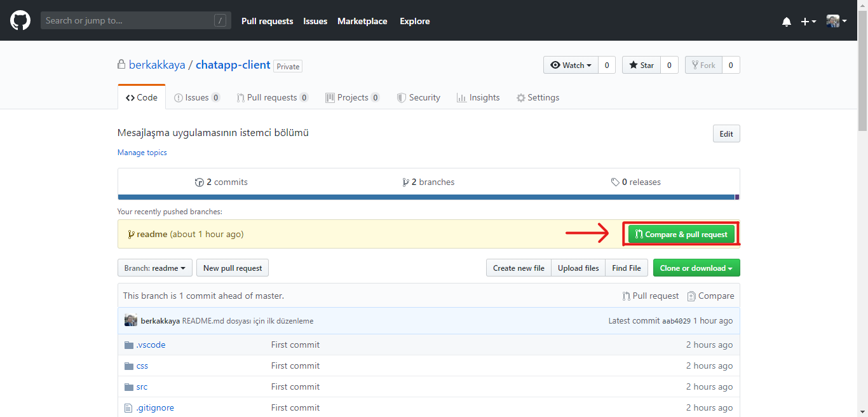This screenshot has width=868, height=417.
Task: Click the .gitignore file icon
Action: click(x=128, y=407)
